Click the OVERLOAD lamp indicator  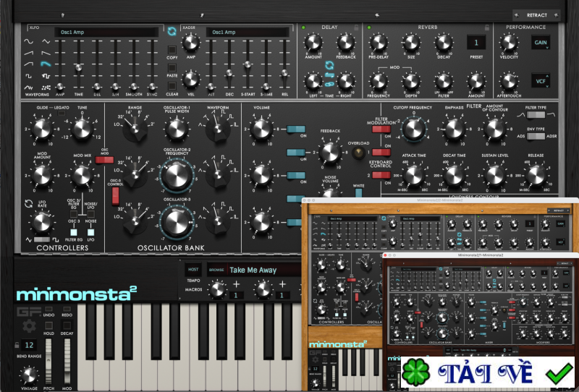pos(358,153)
